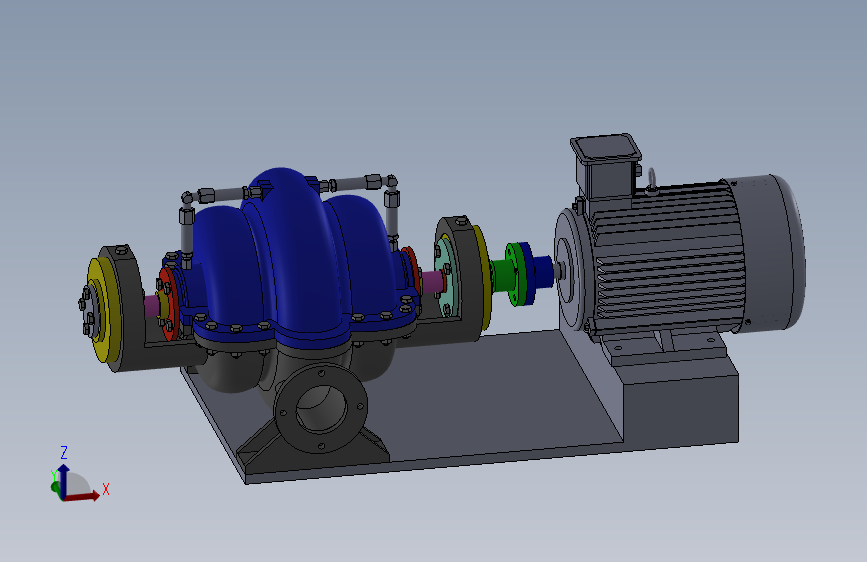Select the motor rear fan cover

771,253
